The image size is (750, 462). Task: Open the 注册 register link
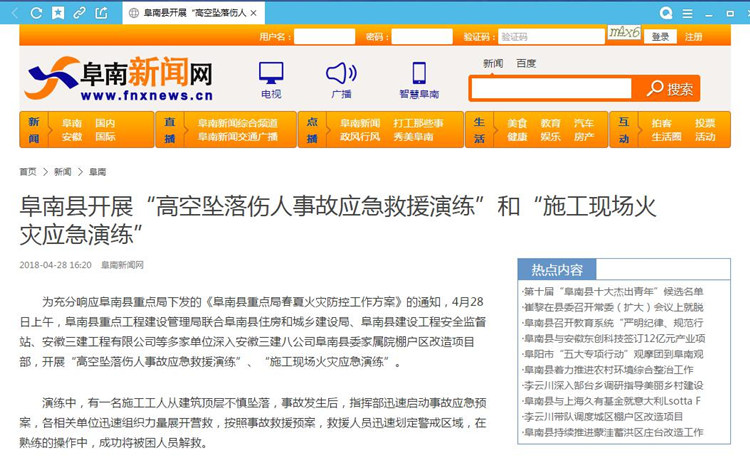point(693,37)
